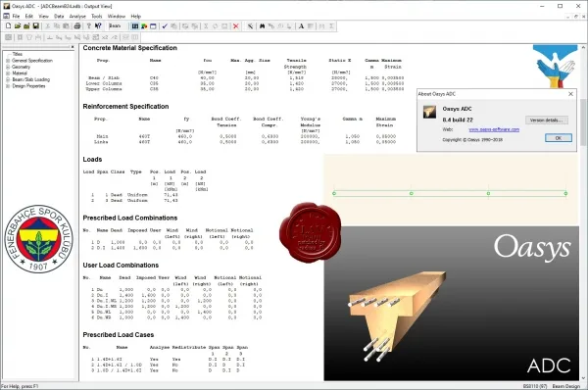The image size is (588, 390).
Task: Click the blue checkmark analyse icon
Action: coord(165,26)
